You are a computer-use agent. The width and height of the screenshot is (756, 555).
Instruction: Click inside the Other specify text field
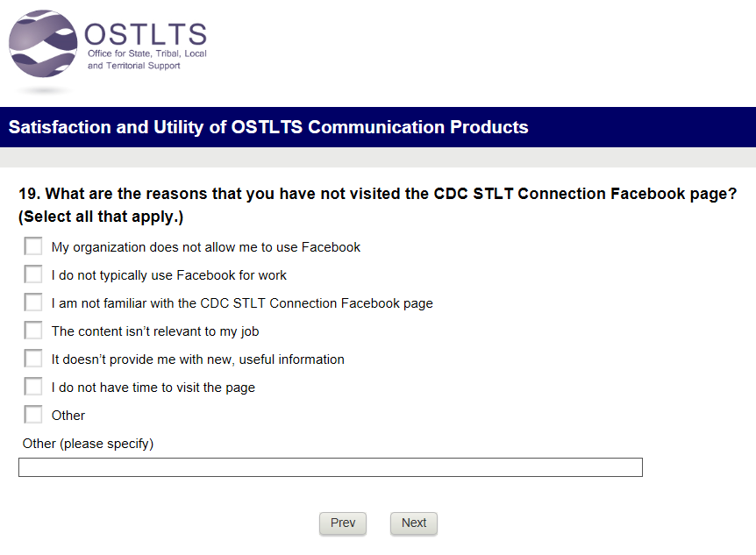pyautogui.click(x=330, y=467)
